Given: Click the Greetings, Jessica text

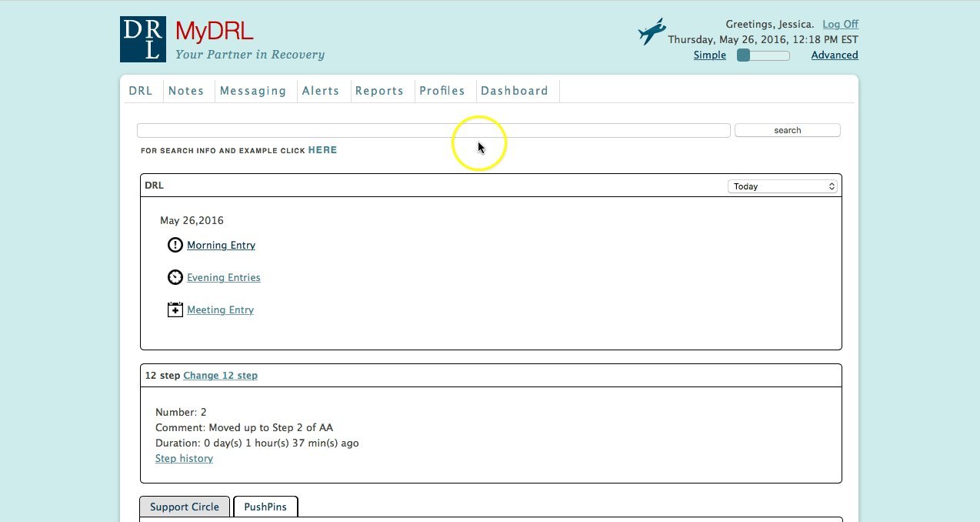Looking at the screenshot, I should [769, 24].
